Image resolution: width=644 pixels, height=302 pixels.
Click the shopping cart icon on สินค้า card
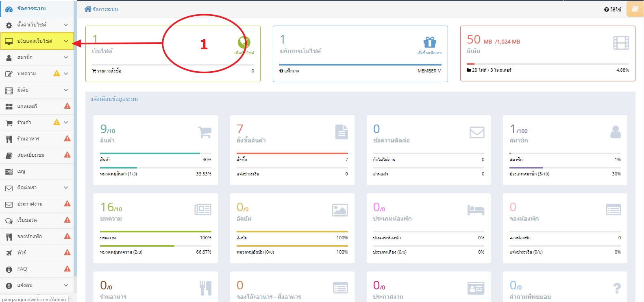point(205,132)
